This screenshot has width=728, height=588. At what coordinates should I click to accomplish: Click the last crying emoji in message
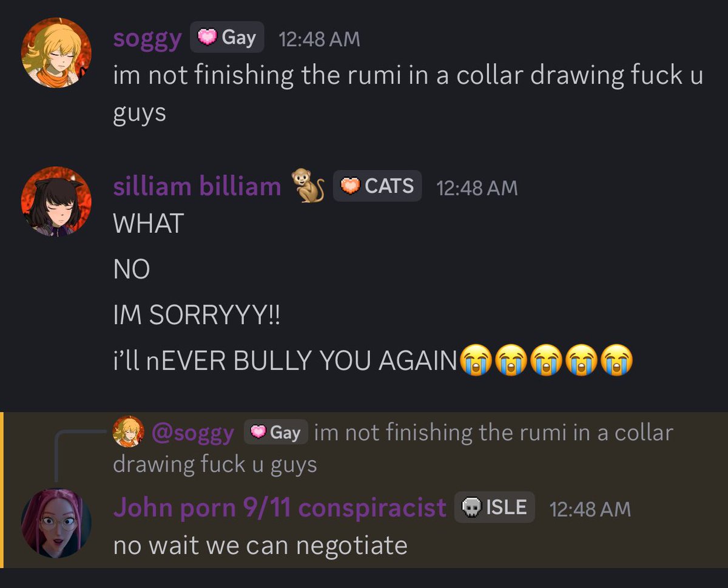(x=618, y=360)
